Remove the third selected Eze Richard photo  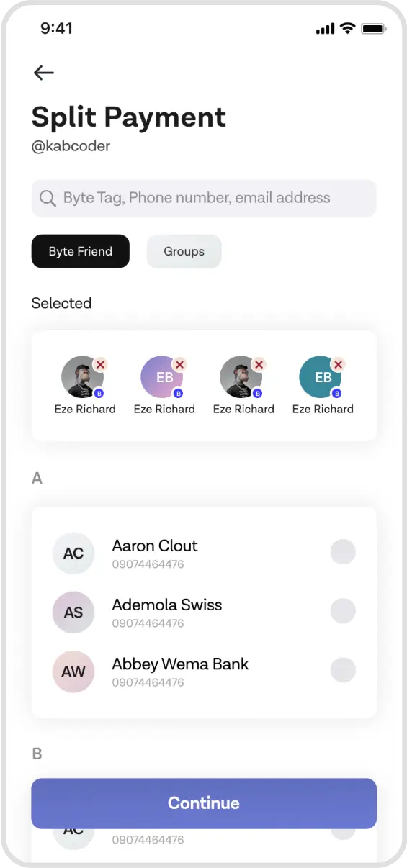coord(259,365)
